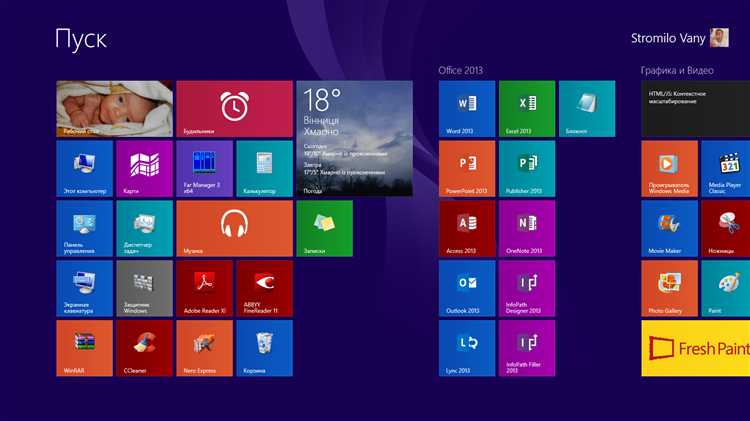750x421 pixels.
Task: Launch Outlook 2013
Action: (467, 288)
